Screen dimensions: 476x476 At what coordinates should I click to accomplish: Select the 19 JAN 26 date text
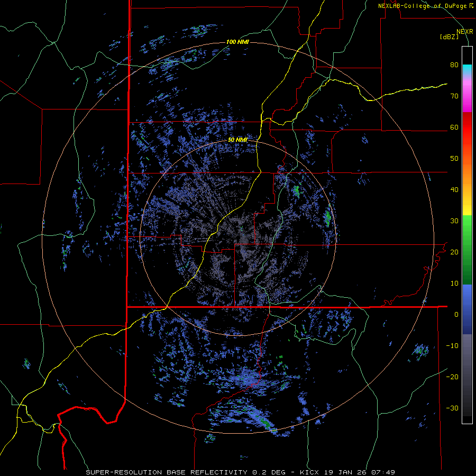[x=345, y=472]
